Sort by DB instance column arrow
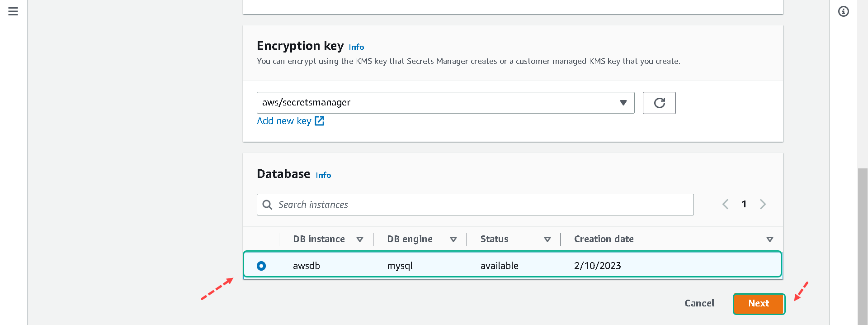 pos(360,239)
